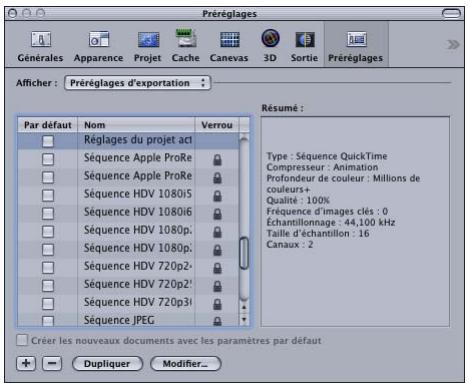
Task: Click the scroll down arrow of preset list
Action: click(244, 319)
